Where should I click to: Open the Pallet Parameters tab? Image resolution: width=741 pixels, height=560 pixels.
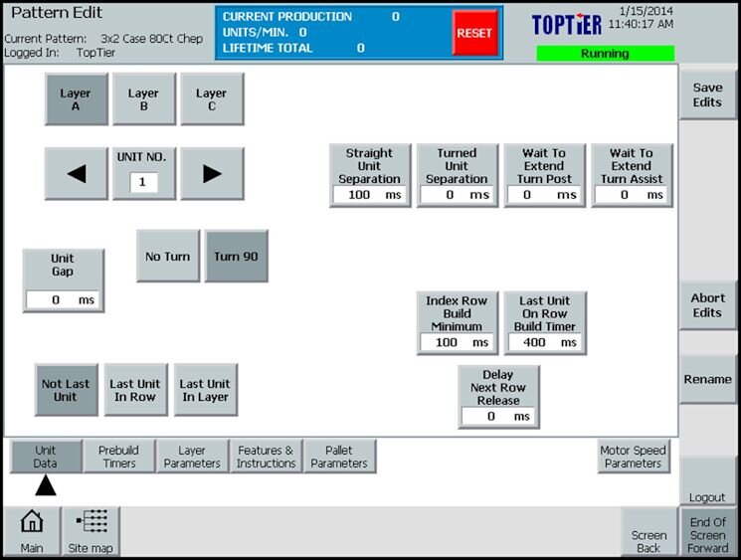pyautogui.click(x=339, y=457)
